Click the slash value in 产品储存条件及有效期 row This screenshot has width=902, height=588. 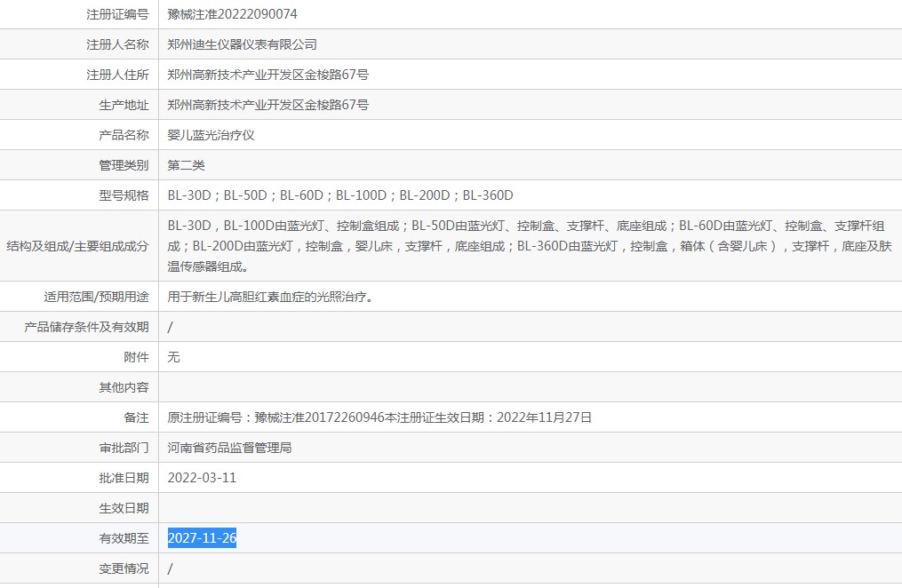point(171,327)
